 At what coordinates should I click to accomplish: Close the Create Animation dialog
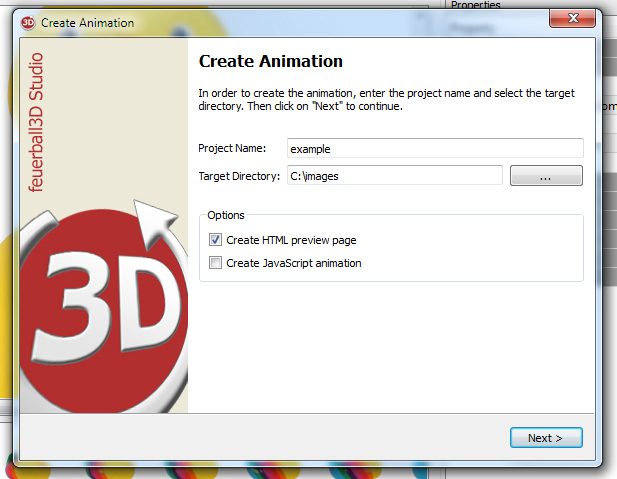tap(572, 18)
